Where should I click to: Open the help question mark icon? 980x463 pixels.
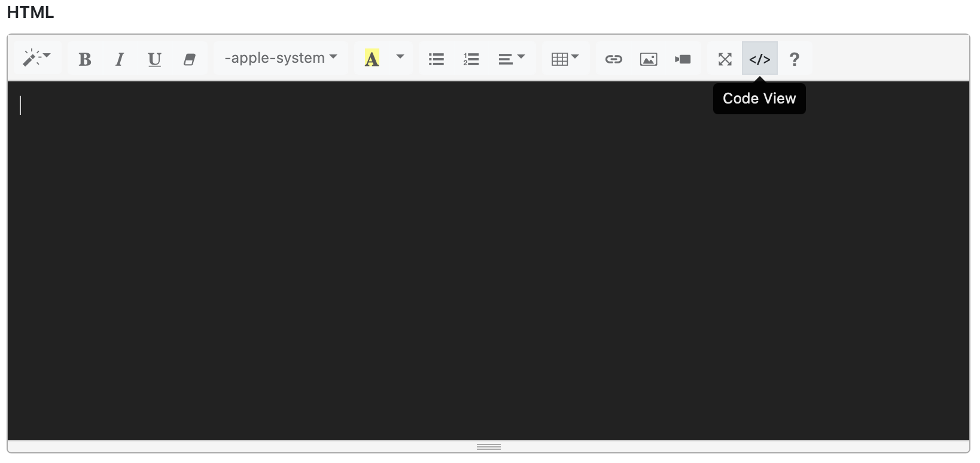[x=795, y=59]
